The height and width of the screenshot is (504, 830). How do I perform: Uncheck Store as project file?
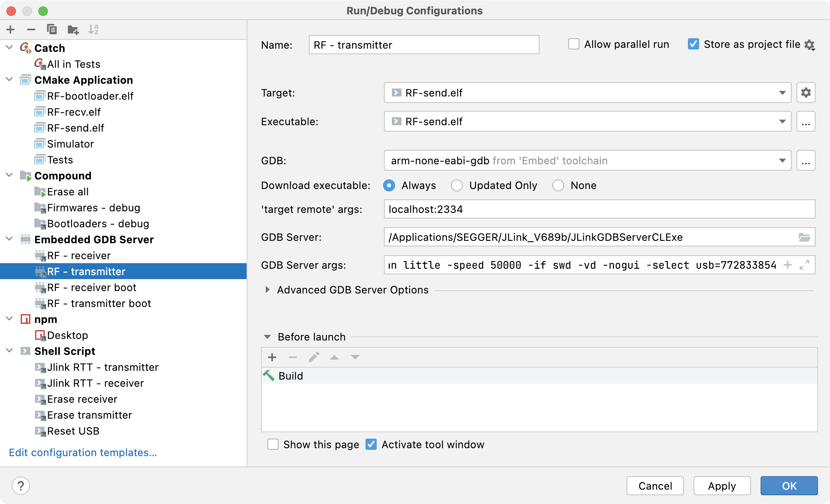(x=694, y=44)
